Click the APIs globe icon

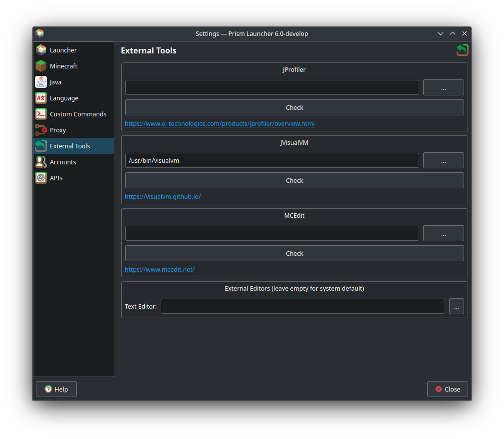(41, 178)
